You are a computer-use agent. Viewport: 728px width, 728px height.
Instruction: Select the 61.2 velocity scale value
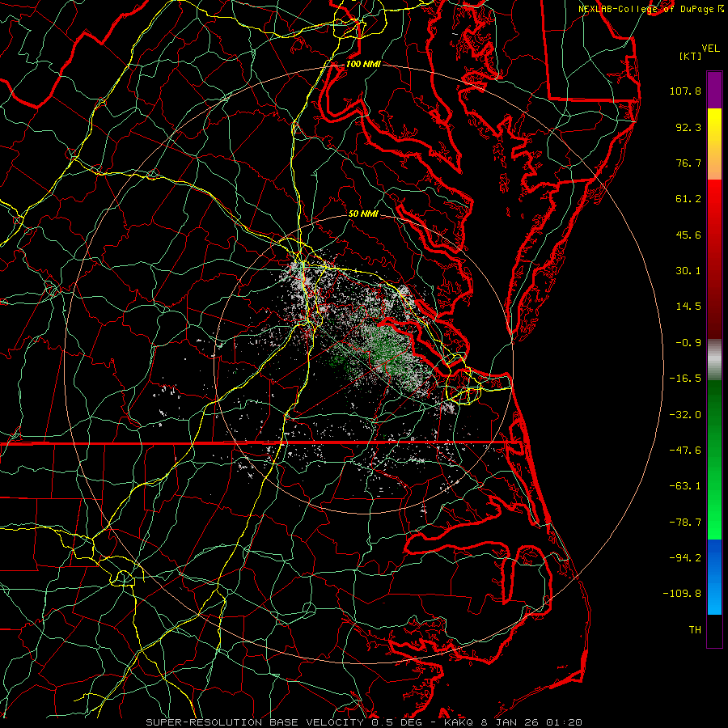tap(688, 199)
